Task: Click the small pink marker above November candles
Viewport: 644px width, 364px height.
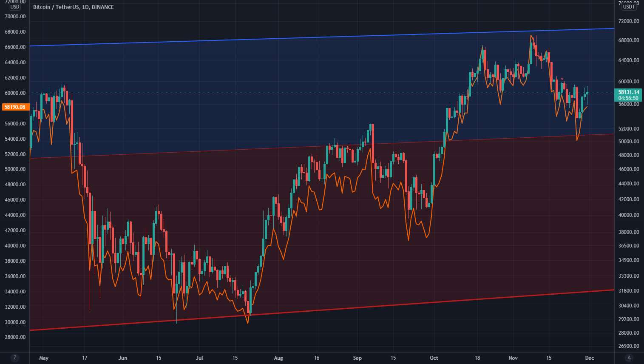Action: pos(562,79)
